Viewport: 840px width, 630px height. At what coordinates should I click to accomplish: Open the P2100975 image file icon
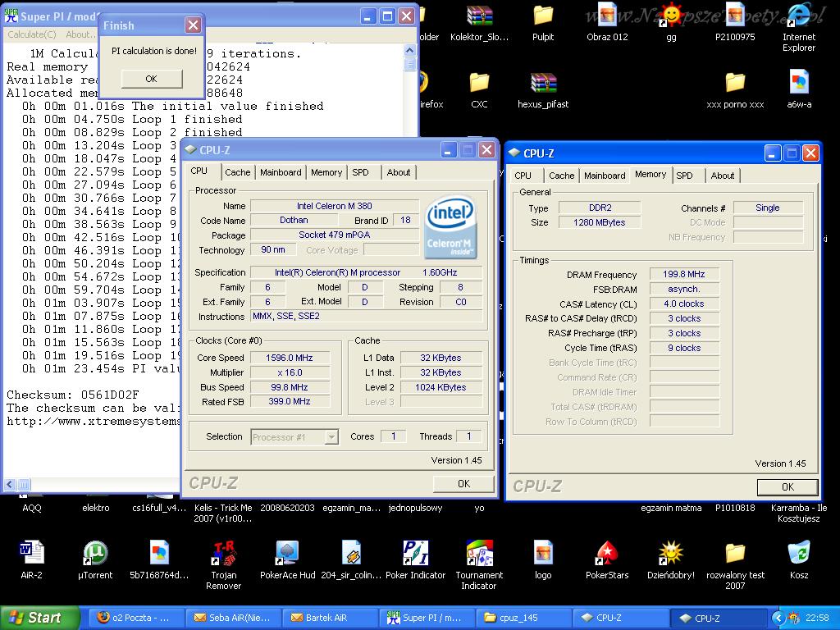coord(735,16)
